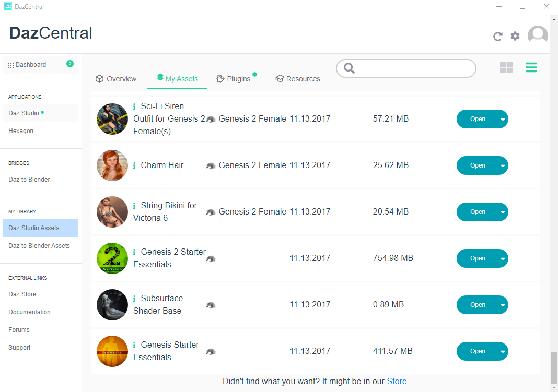Click the scrollbar up arrow
Viewport: 558px width, 392px height.
click(554, 19)
